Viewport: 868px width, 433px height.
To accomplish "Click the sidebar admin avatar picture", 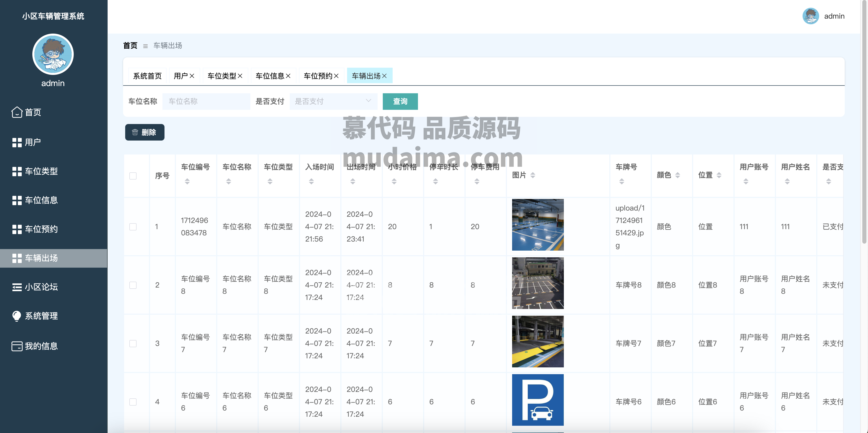I will click(x=53, y=54).
